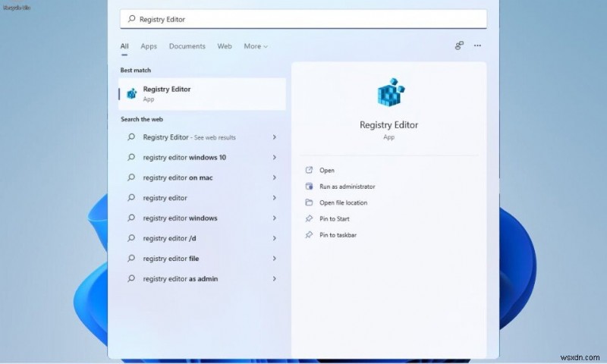This screenshot has width=607, height=364.
Task: Expand chevron for 'registry editor windows 10'
Action: click(x=274, y=158)
